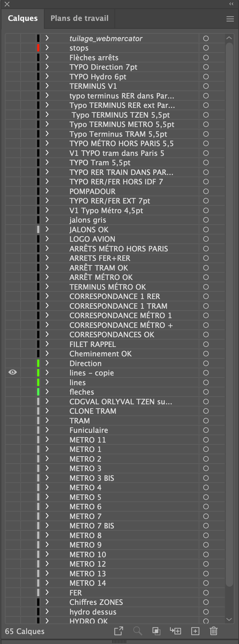Click the red color bar of stops layer

pos(38,48)
